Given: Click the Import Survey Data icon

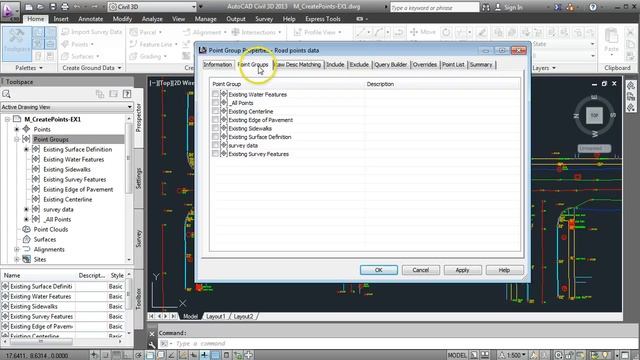Looking at the screenshot, I should [65, 32].
